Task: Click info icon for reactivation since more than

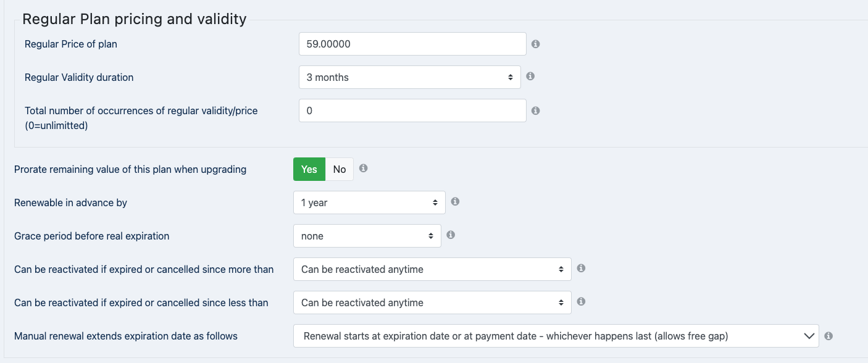Action: tap(581, 268)
